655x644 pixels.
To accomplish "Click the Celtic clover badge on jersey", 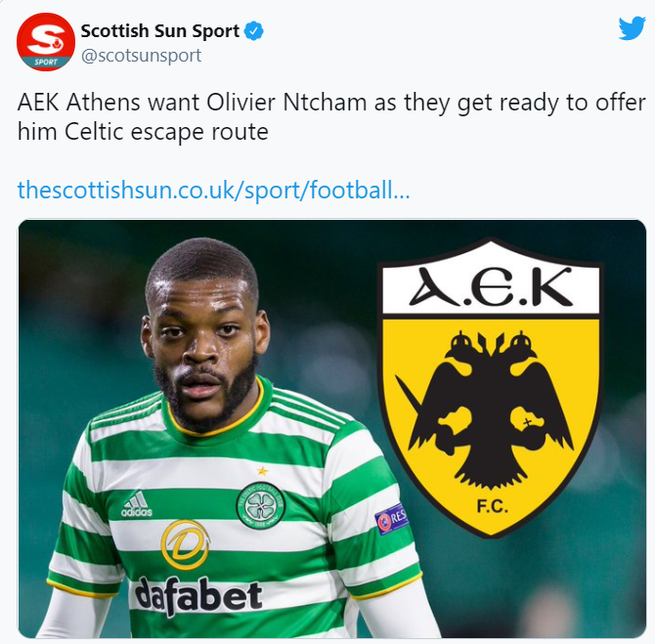I will pyautogui.click(x=261, y=505).
